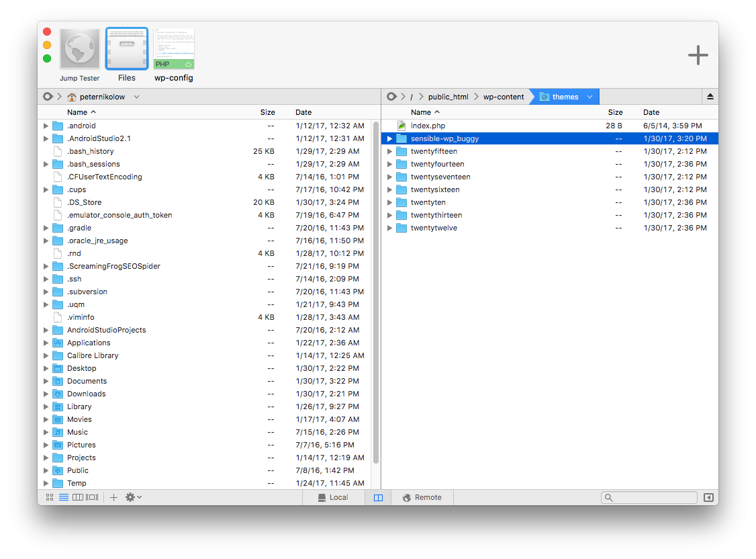Expand the sensible-wp_buggy folder
756x559 pixels.
(x=389, y=139)
